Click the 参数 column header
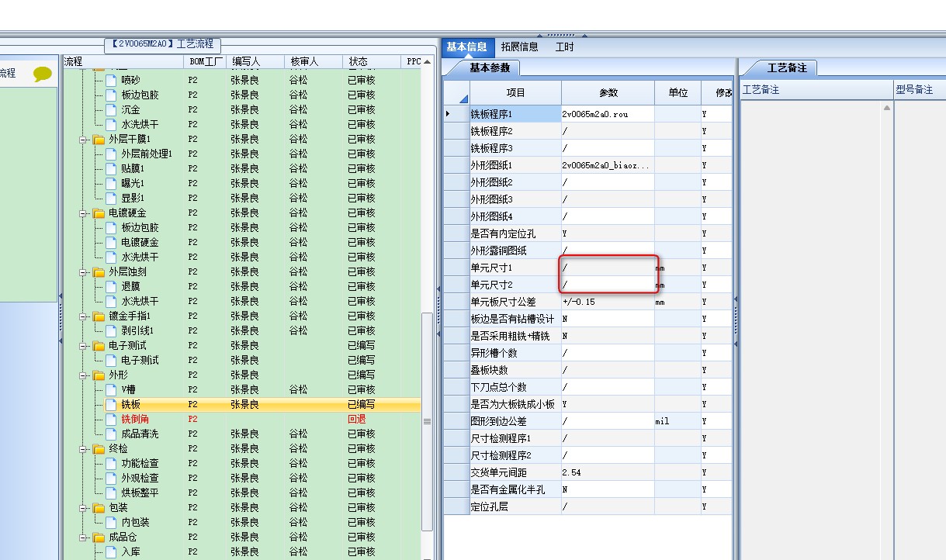946x560 pixels. (608, 92)
